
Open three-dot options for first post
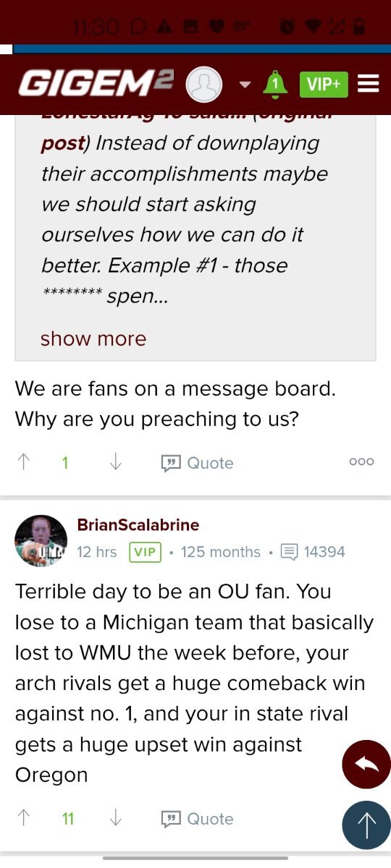click(361, 461)
